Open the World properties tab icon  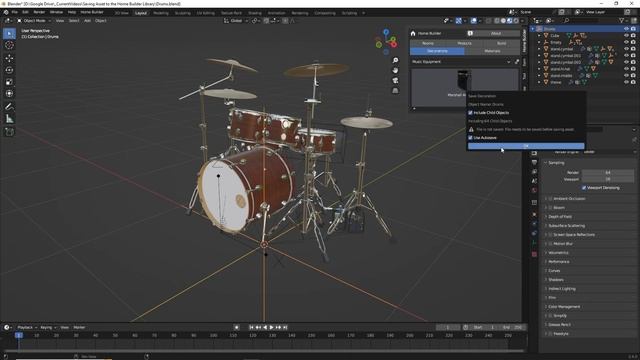coord(534,190)
